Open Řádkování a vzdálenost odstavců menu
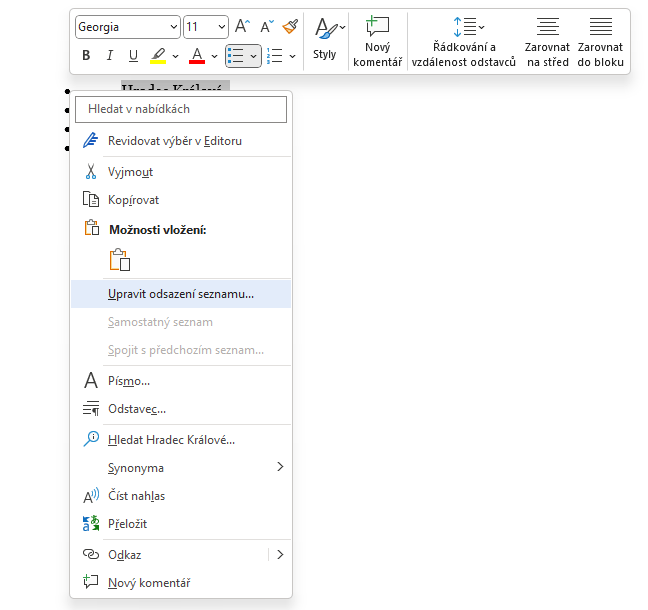 [464, 41]
